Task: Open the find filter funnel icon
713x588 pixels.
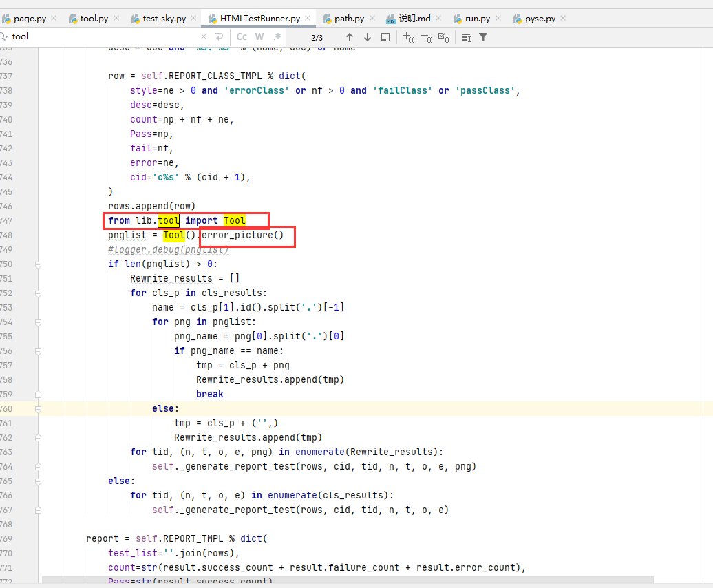Action: point(483,37)
